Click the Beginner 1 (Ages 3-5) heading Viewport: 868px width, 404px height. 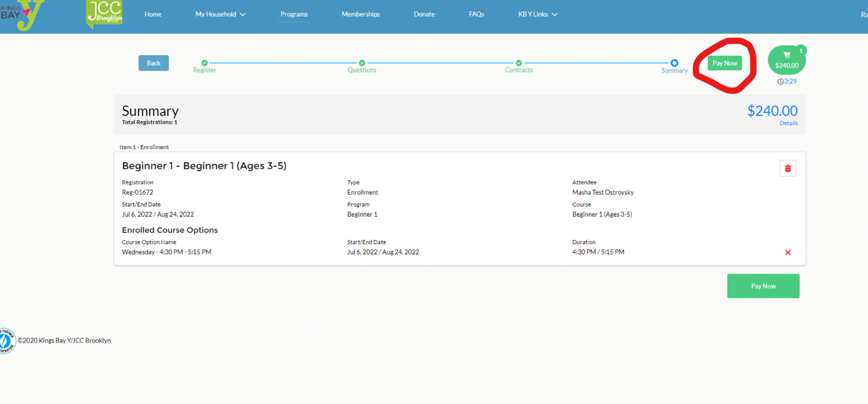(x=204, y=166)
